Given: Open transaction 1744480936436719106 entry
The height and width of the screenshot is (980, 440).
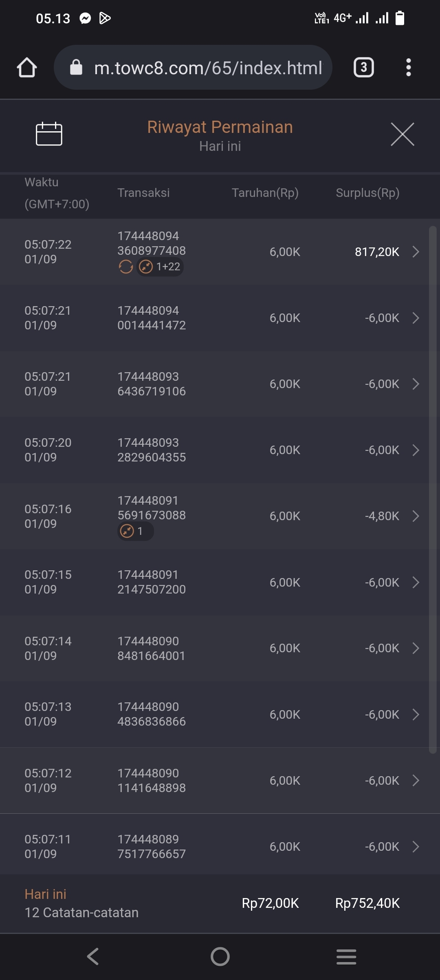Looking at the screenshot, I should click(x=152, y=384).
